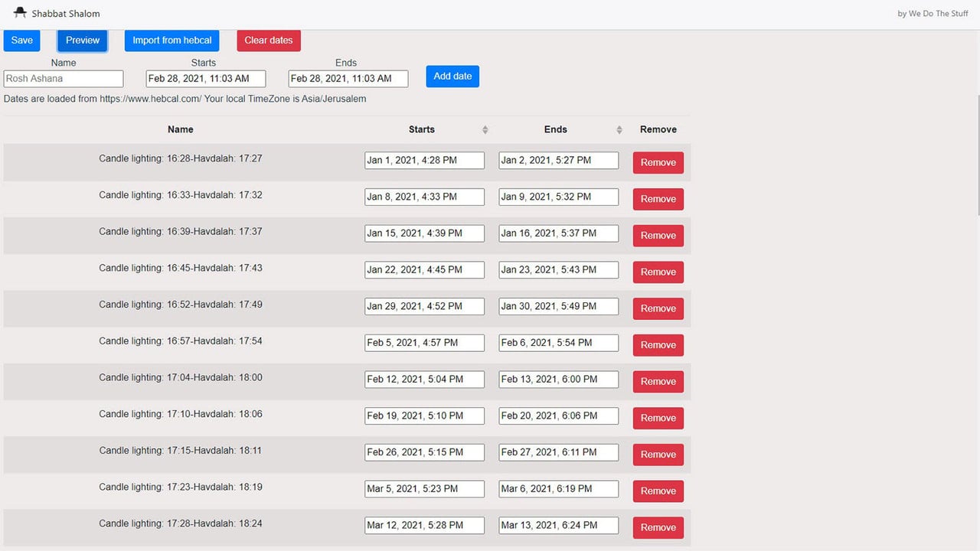This screenshot has height=551, width=980.
Task: Sort table by Ends column arrows
Action: [619, 130]
